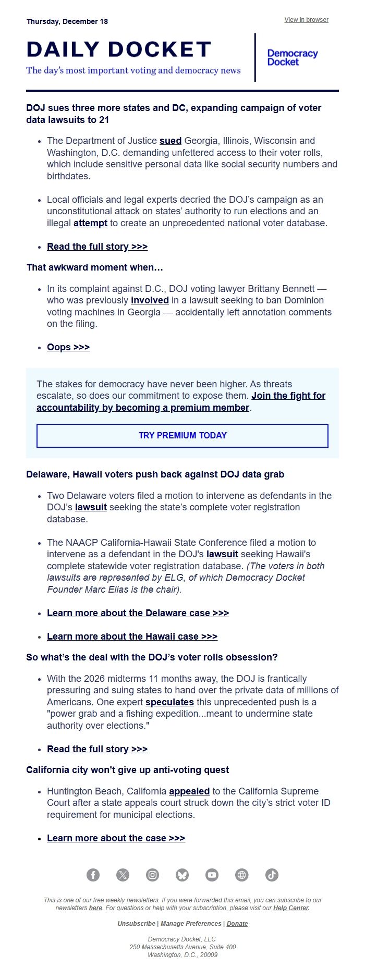
Task: Learn more about the Delaware case
Action: [x=138, y=613]
